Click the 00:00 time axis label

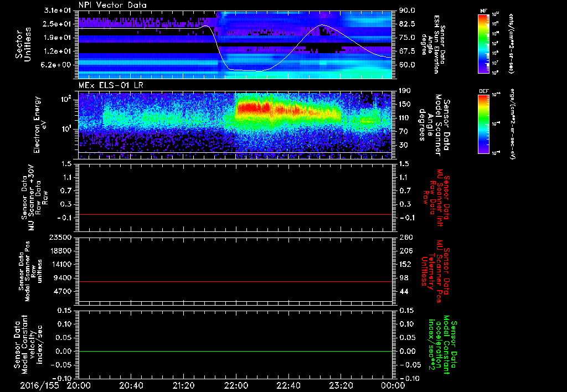tap(393, 385)
